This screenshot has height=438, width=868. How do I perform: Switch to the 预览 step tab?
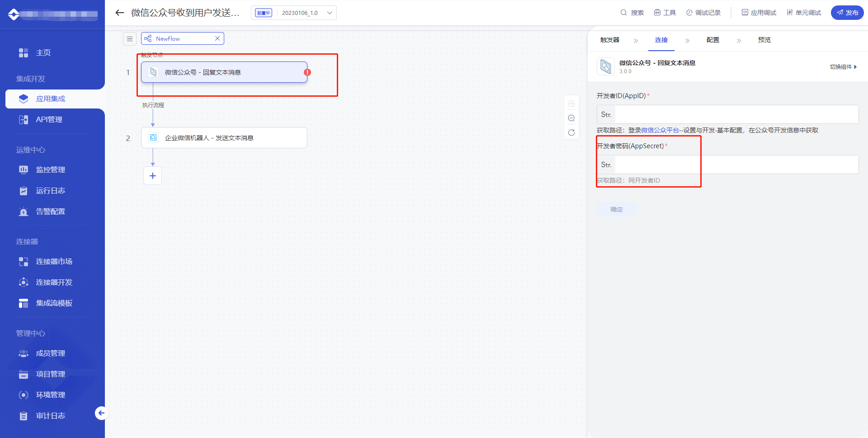tap(764, 40)
